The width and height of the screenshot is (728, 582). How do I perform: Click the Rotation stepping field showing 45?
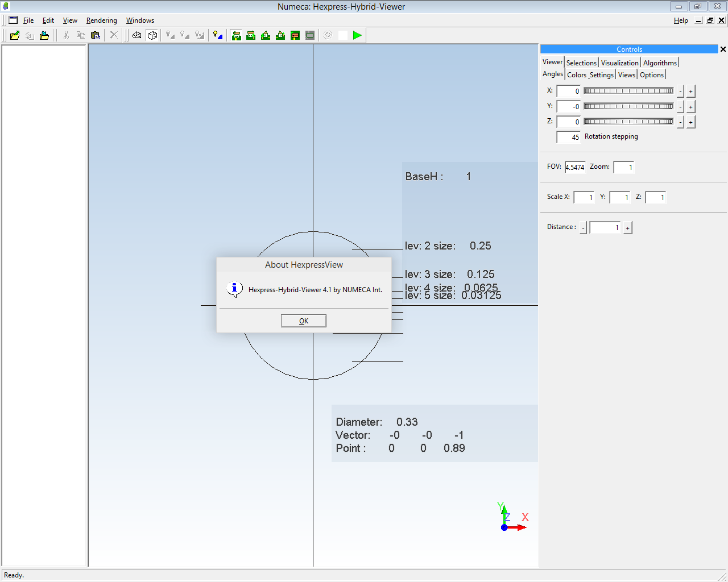tap(568, 137)
